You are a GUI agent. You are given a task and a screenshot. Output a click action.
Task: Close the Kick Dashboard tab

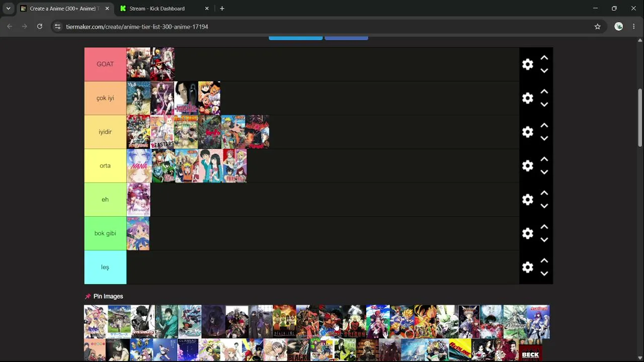coord(206,9)
